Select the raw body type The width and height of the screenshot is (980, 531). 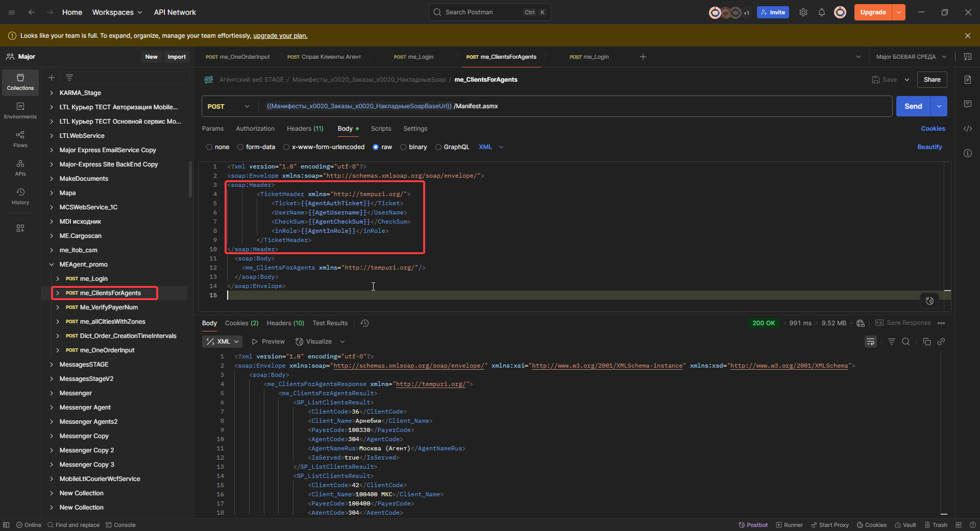pyautogui.click(x=382, y=147)
